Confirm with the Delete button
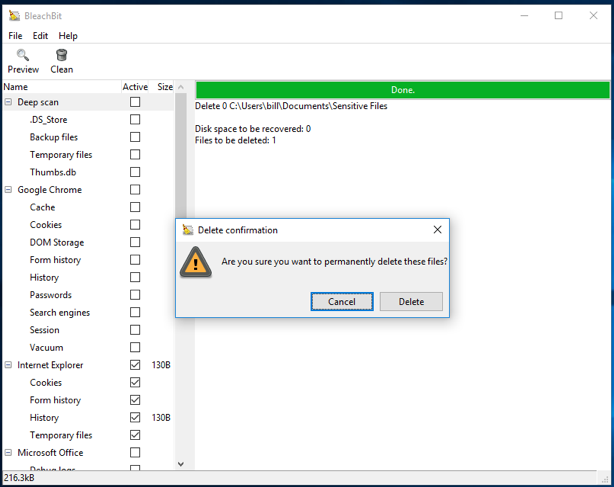Image resolution: width=614 pixels, height=487 pixels. [x=411, y=301]
